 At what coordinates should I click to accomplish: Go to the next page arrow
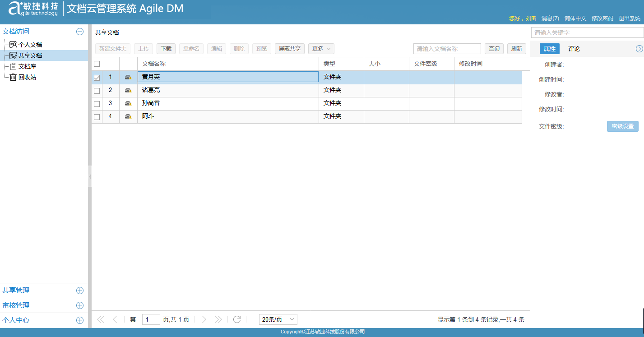click(204, 319)
